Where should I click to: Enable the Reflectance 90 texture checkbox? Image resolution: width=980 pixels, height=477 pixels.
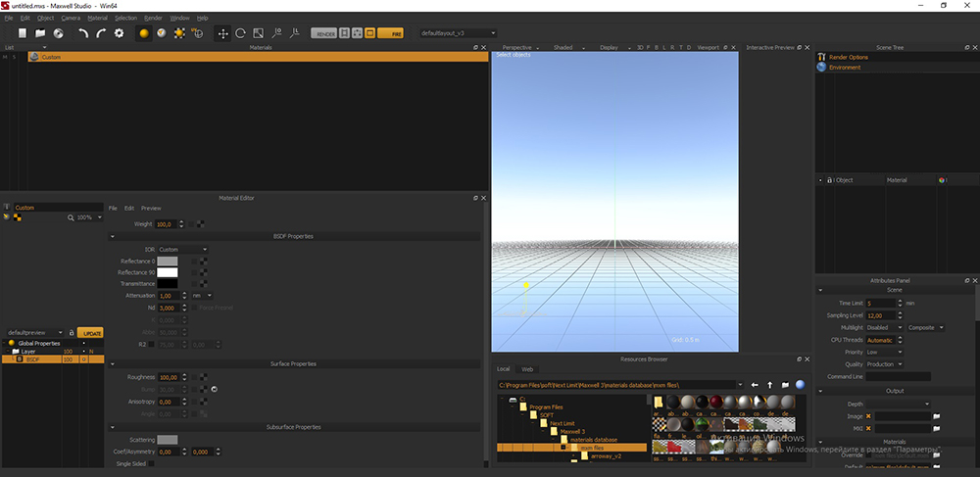pyautogui.click(x=194, y=273)
